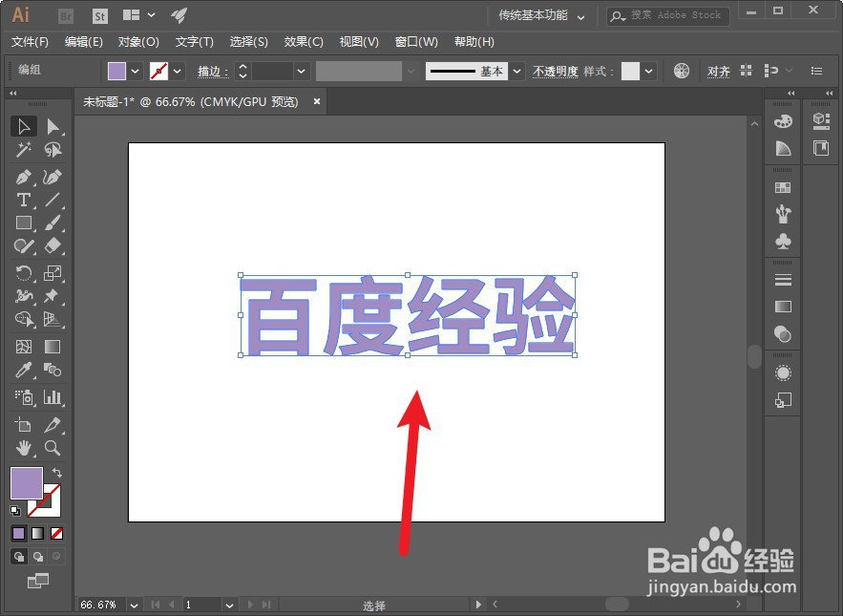Switch fill color to gradient mode
This screenshot has width=843, height=616.
pyautogui.click(x=36, y=533)
